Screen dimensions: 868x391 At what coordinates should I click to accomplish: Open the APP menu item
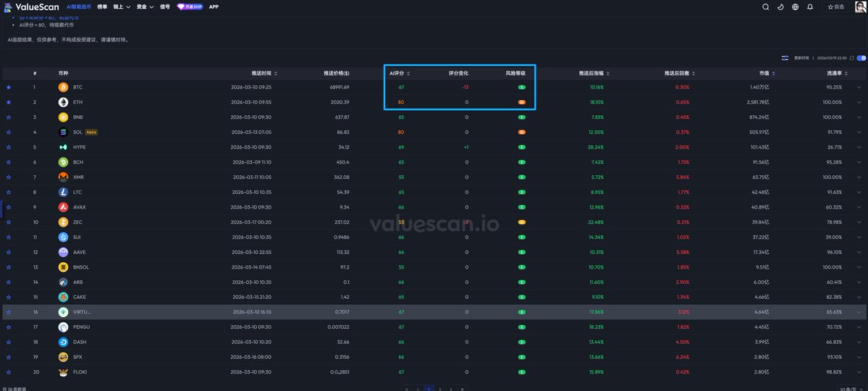214,7
